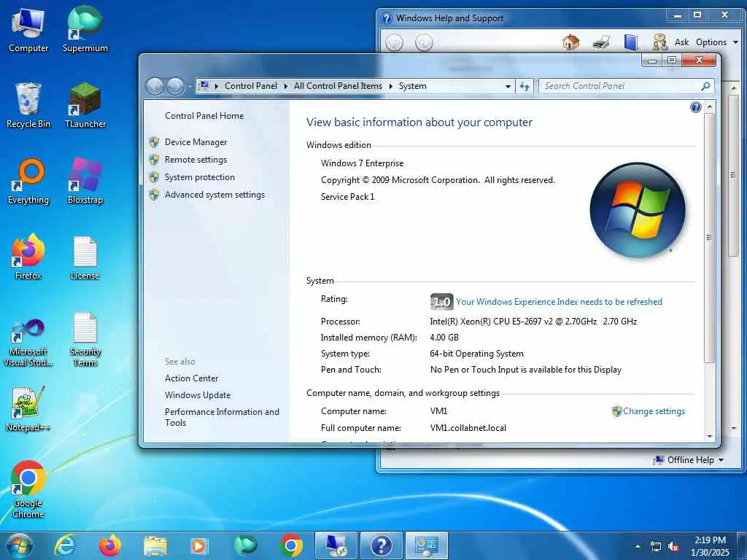747x560 pixels.
Task: Click the 1.0 rating badge
Action: (x=441, y=302)
